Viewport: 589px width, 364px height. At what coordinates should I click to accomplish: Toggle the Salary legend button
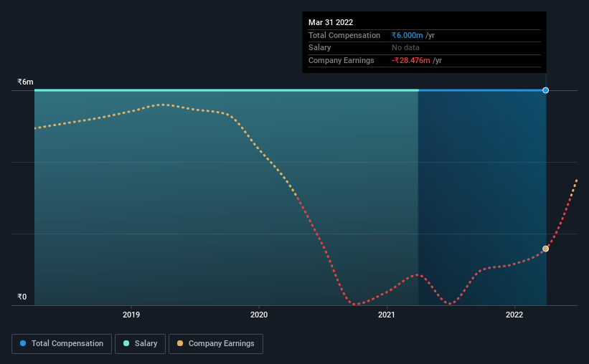click(140, 344)
